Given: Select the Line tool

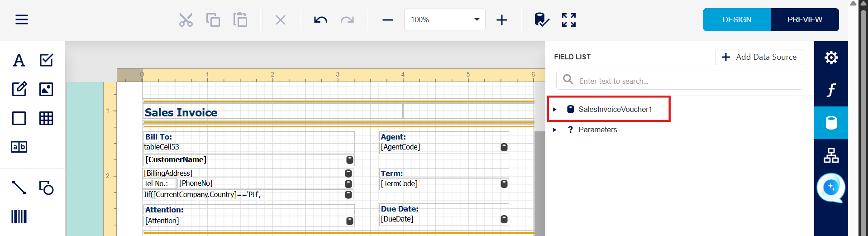Looking at the screenshot, I should click(x=19, y=188).
